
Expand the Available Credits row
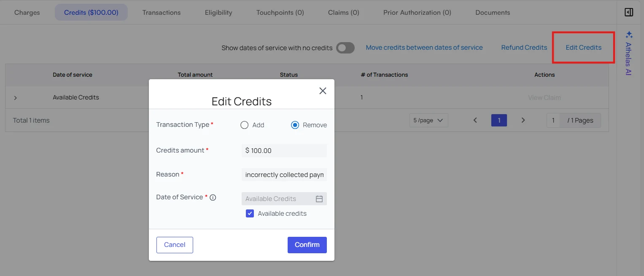tap(16, 98)
